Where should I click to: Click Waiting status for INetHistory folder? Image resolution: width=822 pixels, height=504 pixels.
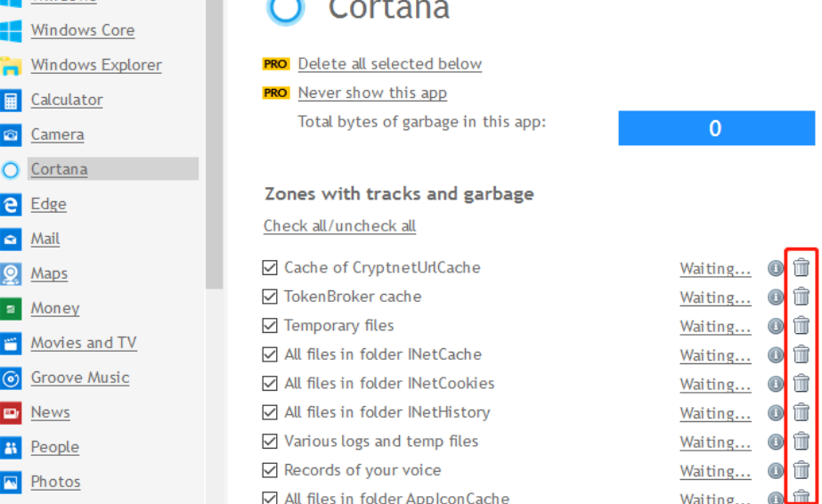pyautogui.click(x=715, y=413)
